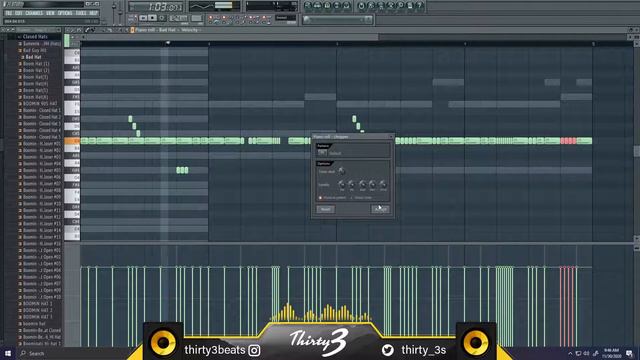Open the EDIT menu

tap(19, 13)
